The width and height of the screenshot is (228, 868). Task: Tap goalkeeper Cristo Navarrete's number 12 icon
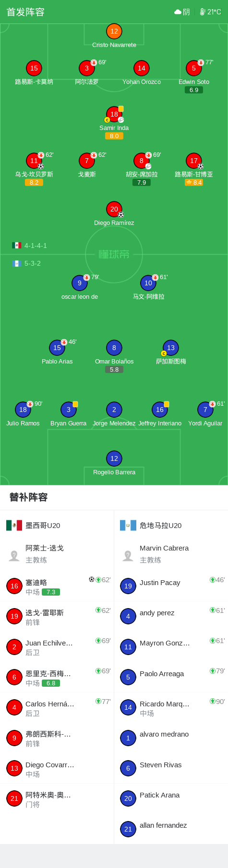click(x=114, y=31)
